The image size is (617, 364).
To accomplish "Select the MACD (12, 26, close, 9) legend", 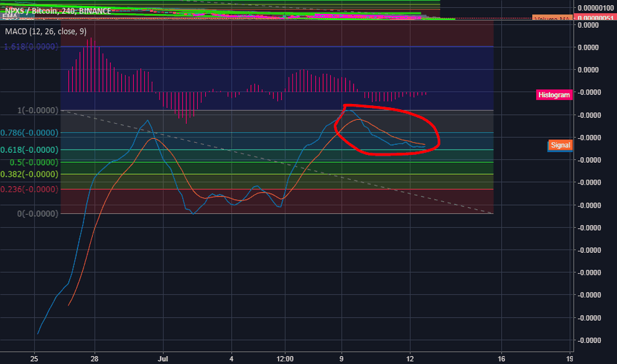I will 46,32.
